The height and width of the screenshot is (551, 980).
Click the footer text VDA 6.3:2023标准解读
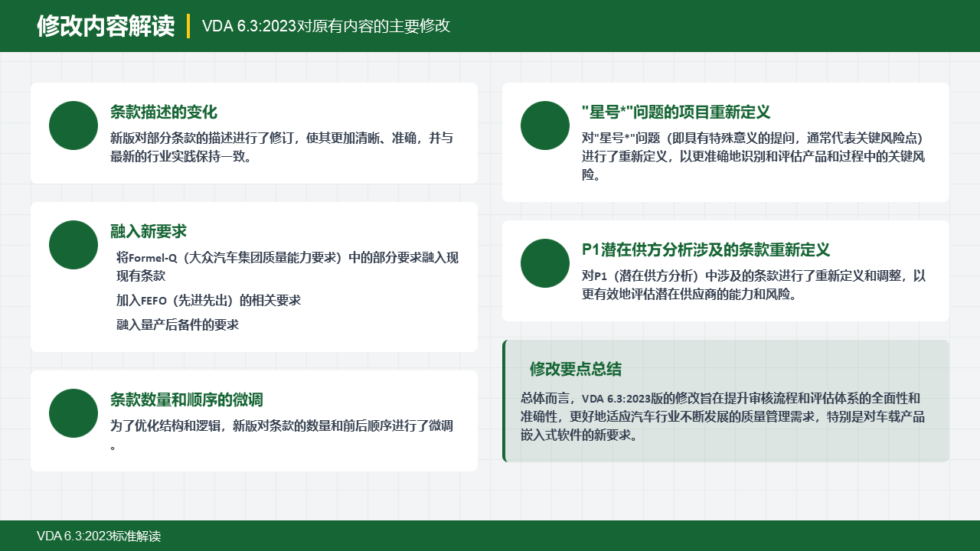point(99,536)
